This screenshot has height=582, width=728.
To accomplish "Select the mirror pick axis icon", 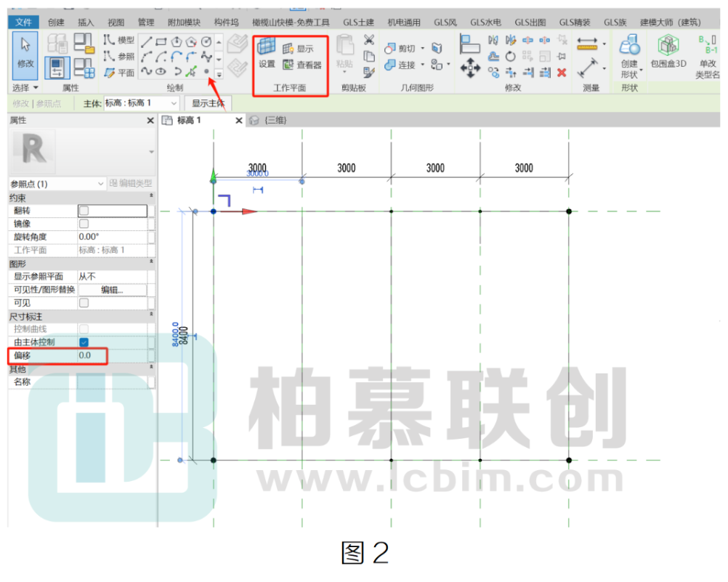I will tap(493, 41).
